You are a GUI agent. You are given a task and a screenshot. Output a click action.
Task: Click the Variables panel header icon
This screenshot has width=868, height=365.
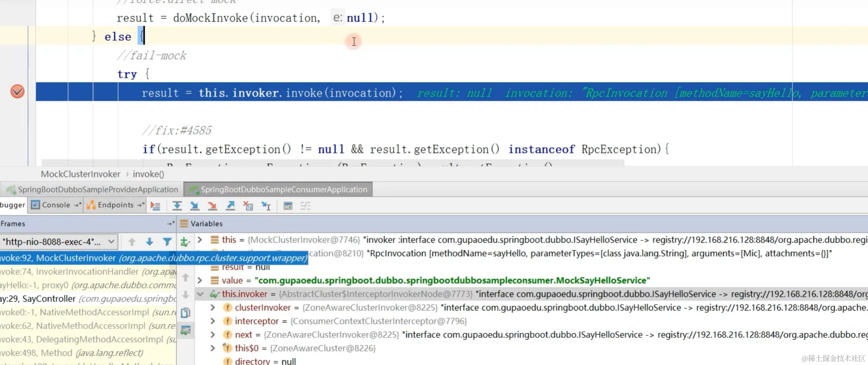[184, 223]
